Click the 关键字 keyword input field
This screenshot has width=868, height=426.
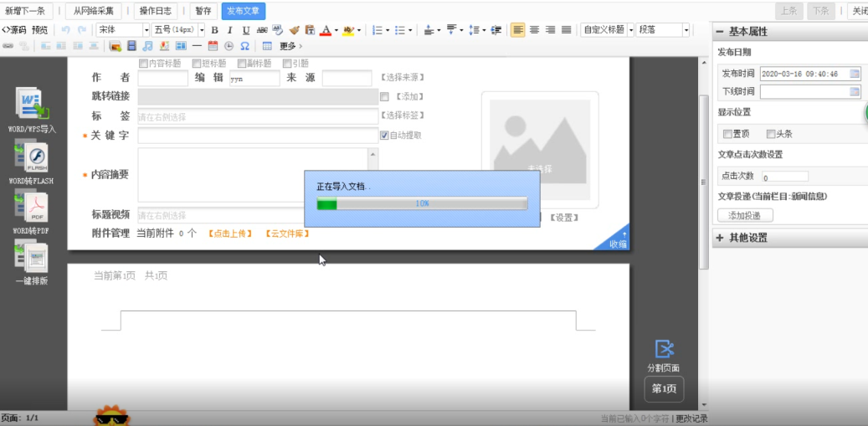258,136
